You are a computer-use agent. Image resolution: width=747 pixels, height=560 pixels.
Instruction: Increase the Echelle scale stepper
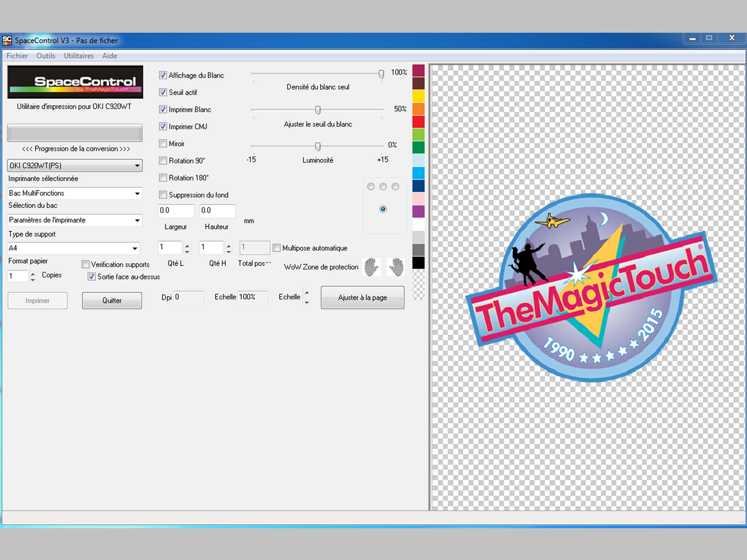pos(307,293)
